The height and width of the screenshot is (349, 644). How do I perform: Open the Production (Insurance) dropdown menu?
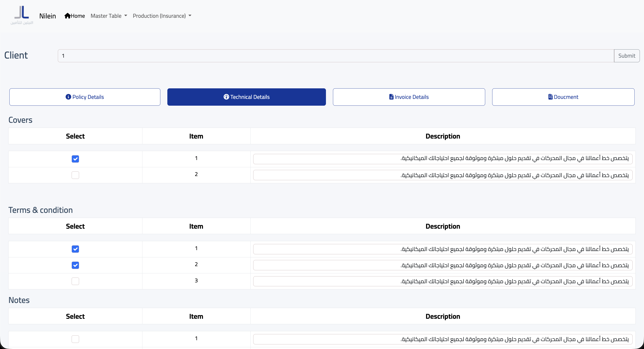pos(162,16)
